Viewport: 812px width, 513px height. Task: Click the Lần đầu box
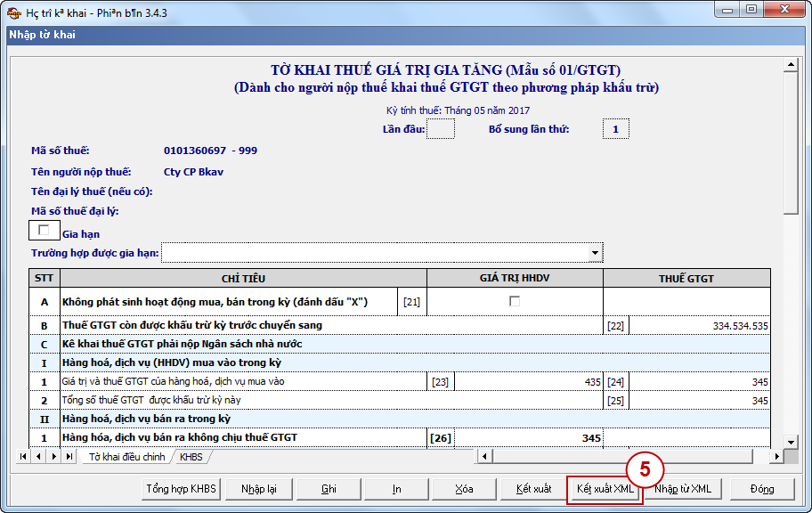(441, 129)
